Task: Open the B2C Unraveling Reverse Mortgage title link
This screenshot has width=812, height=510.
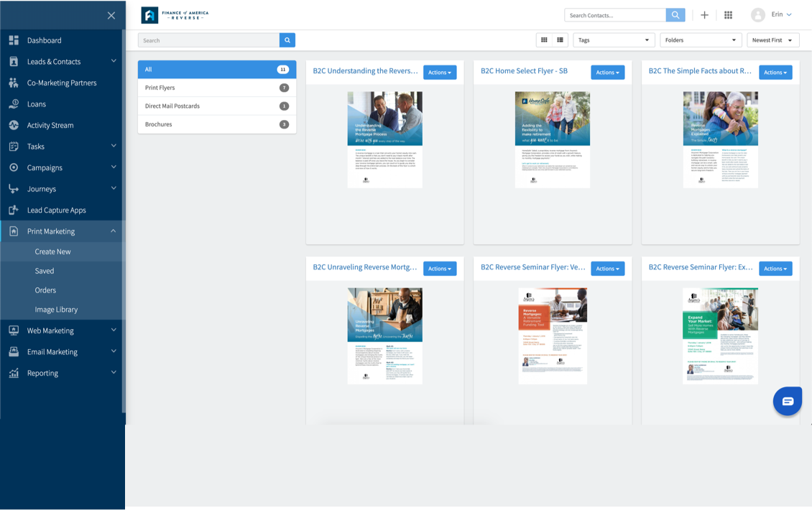Action: click(x=364, y=267)
